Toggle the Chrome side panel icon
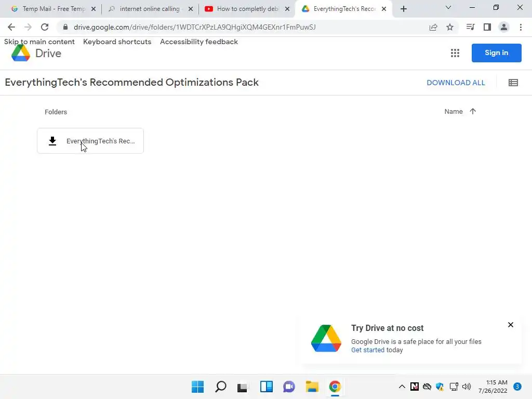This screenshot has width=532, height=399. (487, 27)
